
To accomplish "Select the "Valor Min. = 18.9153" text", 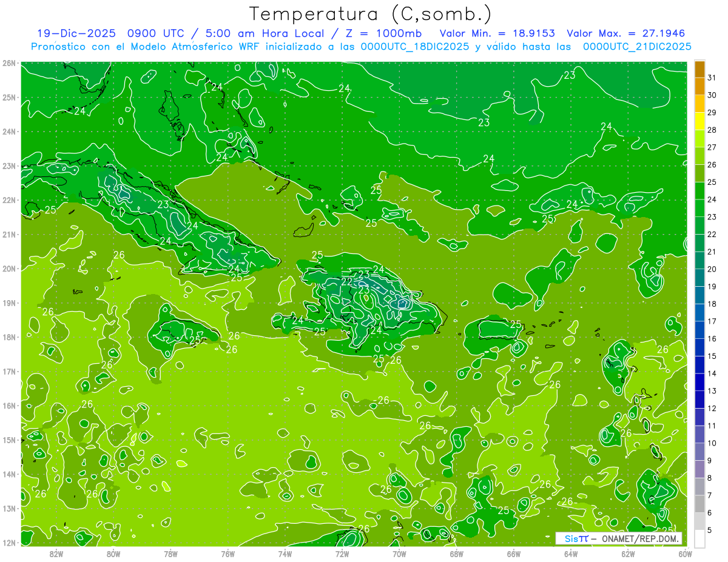I will (497, 33).
